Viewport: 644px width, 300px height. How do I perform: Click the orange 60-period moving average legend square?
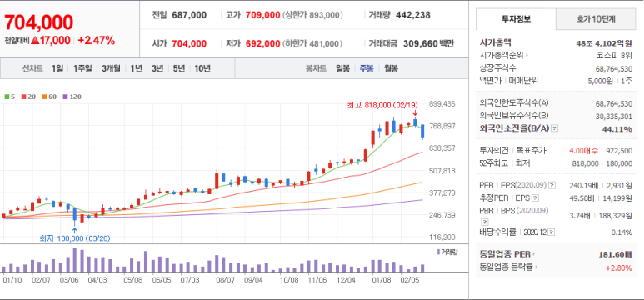click(x=44, y=97)
